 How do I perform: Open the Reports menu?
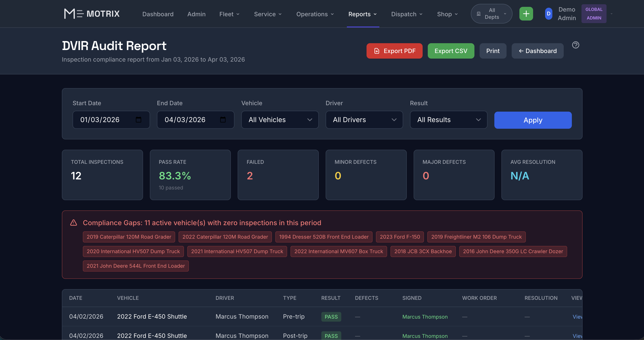point(362,14)
